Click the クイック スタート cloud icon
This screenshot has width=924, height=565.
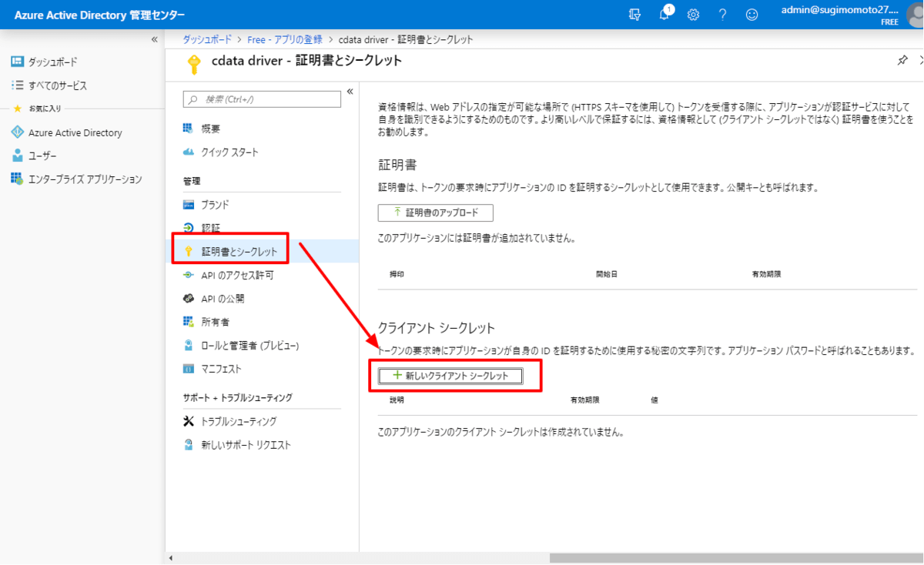click(x=189, y=152)
